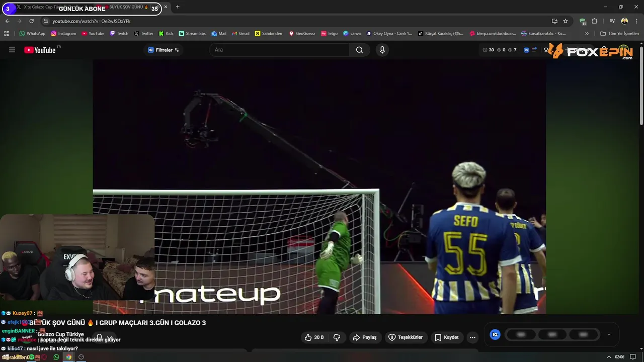Screen dimensions: 644x362
Task: Expand hidden bookmarks double chevron
Action: pyautogui.click(x=587, y=34)
